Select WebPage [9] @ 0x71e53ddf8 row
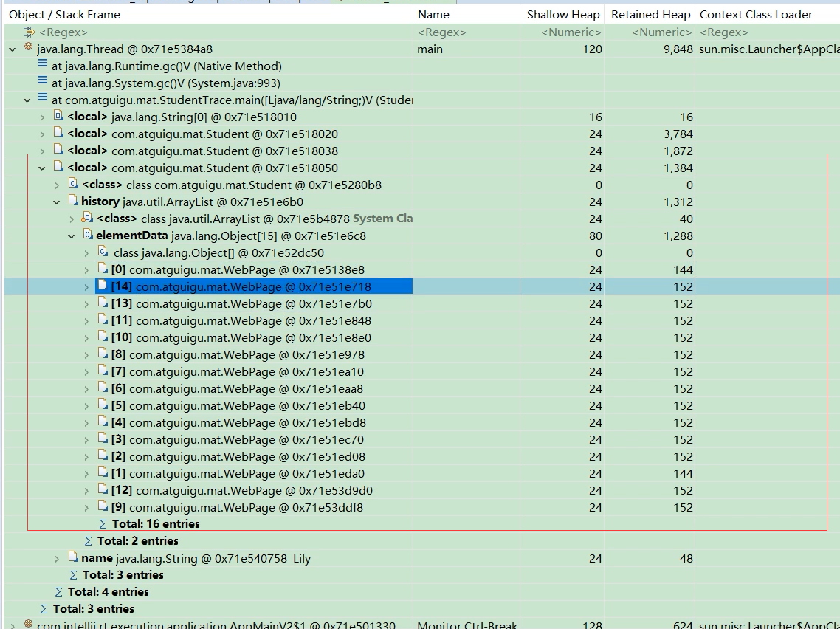The image size is (840, 629). coord(422,508)
